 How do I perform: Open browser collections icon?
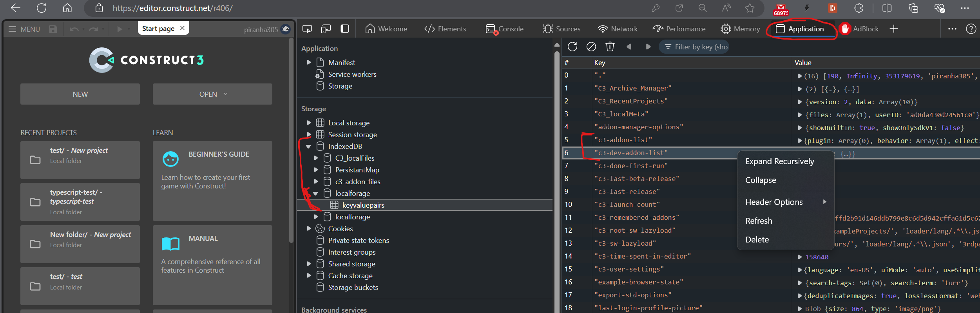click(913, 8)
